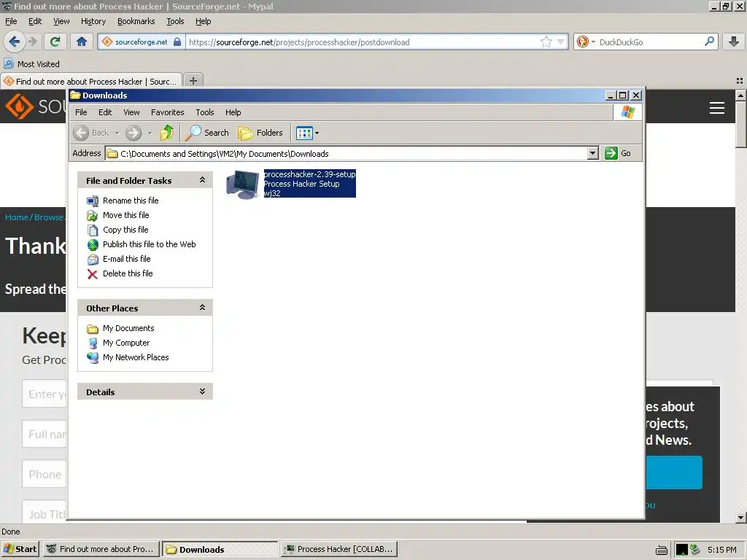
Task: Click Rename this file
Action: [131, 201]
